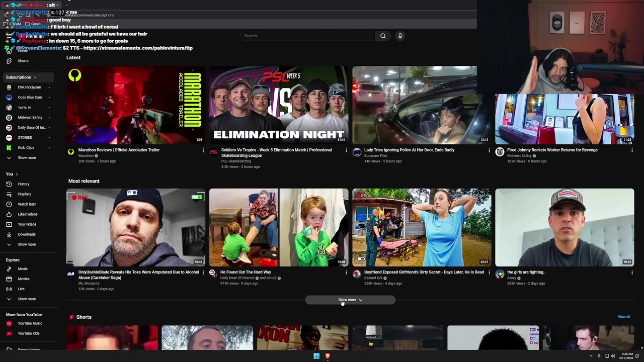Open Watch later list

point(27,204)
